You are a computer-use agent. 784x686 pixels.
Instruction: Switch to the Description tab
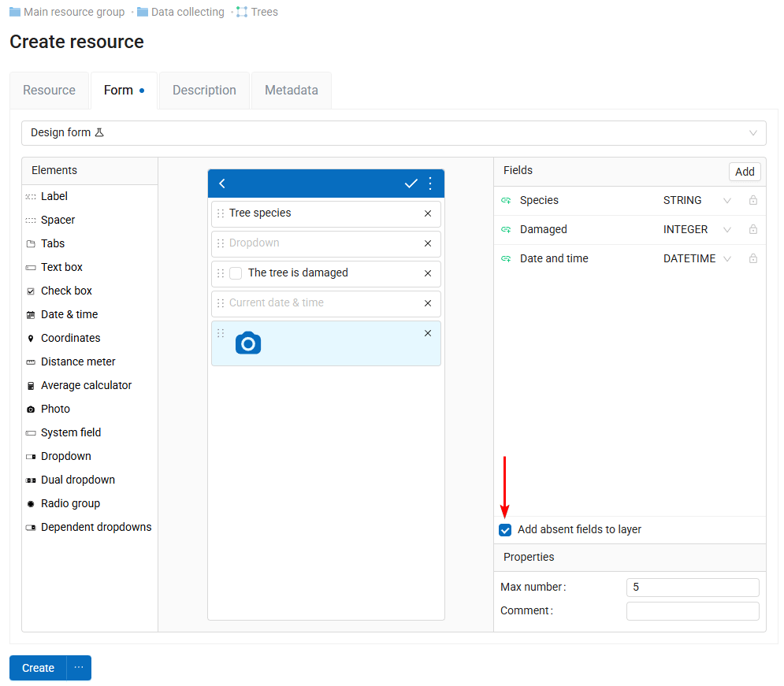tap(204, 91)
